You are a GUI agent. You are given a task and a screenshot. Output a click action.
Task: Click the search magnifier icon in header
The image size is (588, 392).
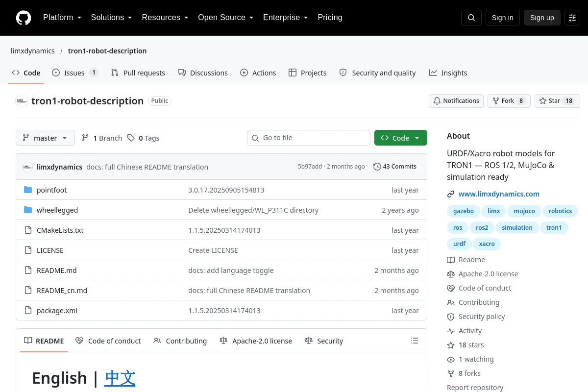[471, 18]
